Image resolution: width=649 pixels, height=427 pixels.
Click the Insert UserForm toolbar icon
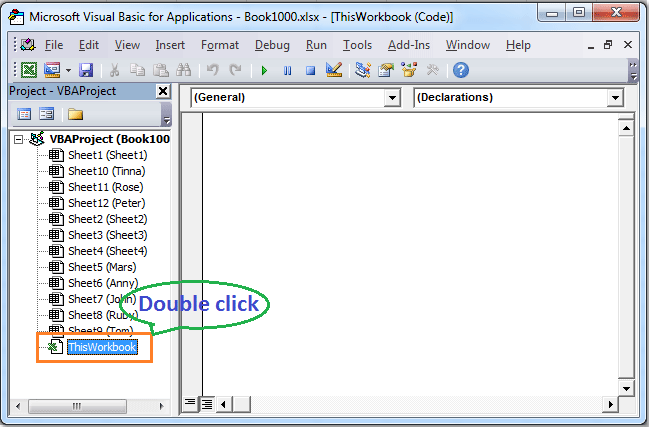pyautogui.click(x=52, y=70)
